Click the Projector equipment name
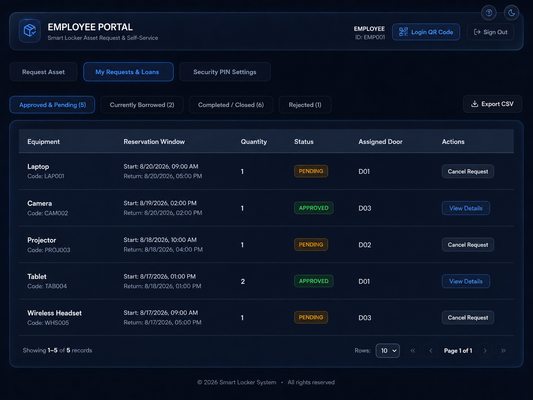Image resolution: width=533 pixels, height=400 pixels. click(x=41, y=240)
